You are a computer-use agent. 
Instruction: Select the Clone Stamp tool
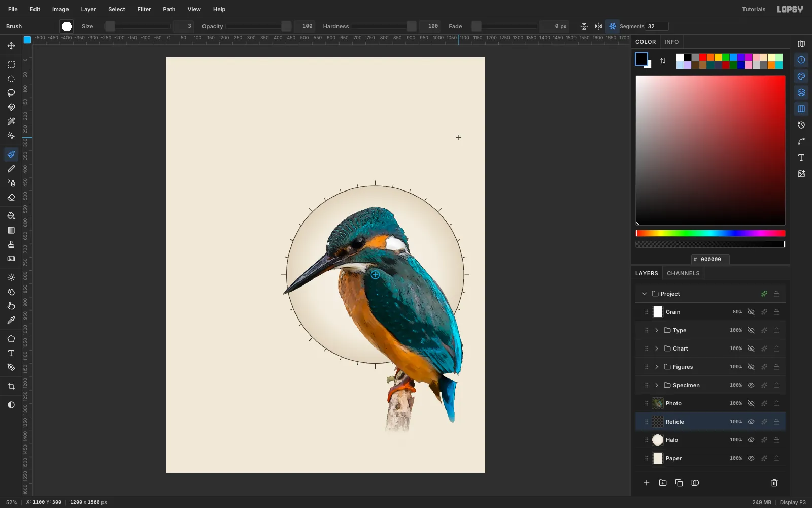point(11,244)
